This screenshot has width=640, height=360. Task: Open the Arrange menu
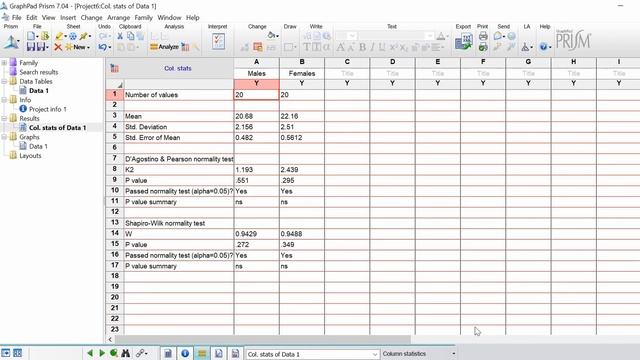click(x=118, y=18)
